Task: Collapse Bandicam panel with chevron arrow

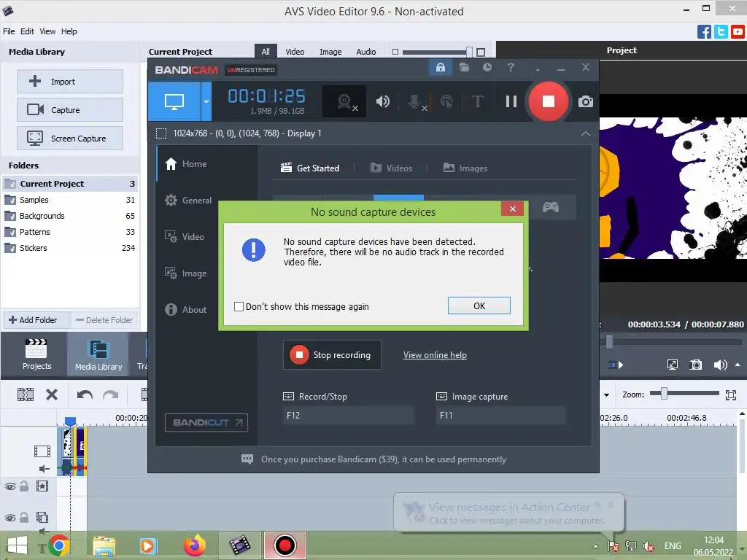Action: 586,134
